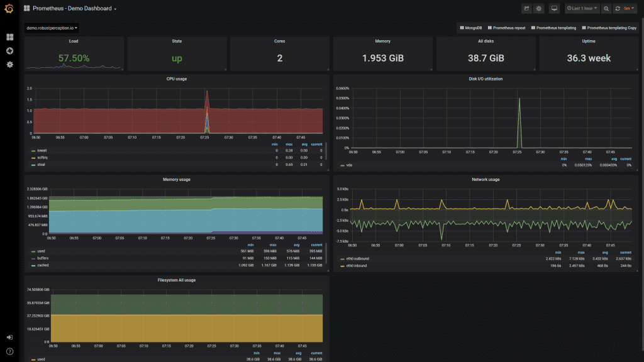Click the Share dashboard icon

pyautogui.click(x=526, y=9)
